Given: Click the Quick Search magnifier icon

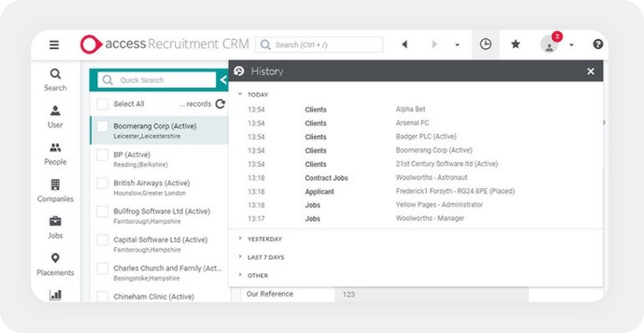Looking at the screenshot, I should pos(107,80).
